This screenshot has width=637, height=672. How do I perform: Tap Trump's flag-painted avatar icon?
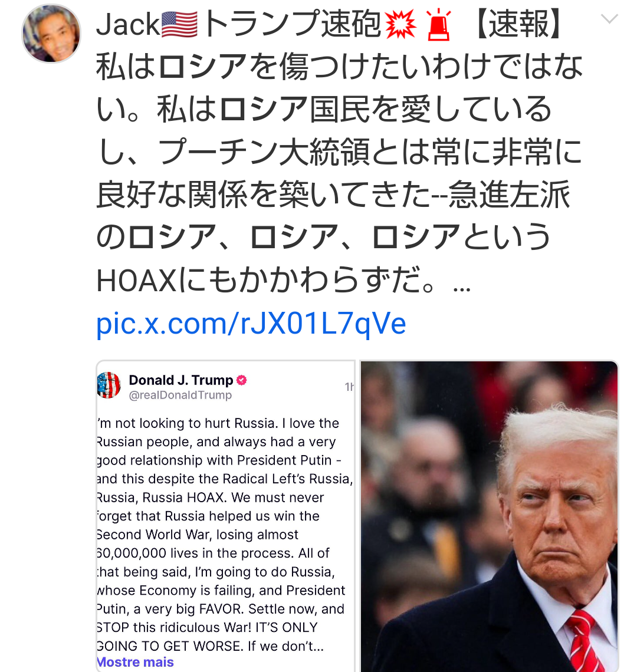tap(109, 386)
